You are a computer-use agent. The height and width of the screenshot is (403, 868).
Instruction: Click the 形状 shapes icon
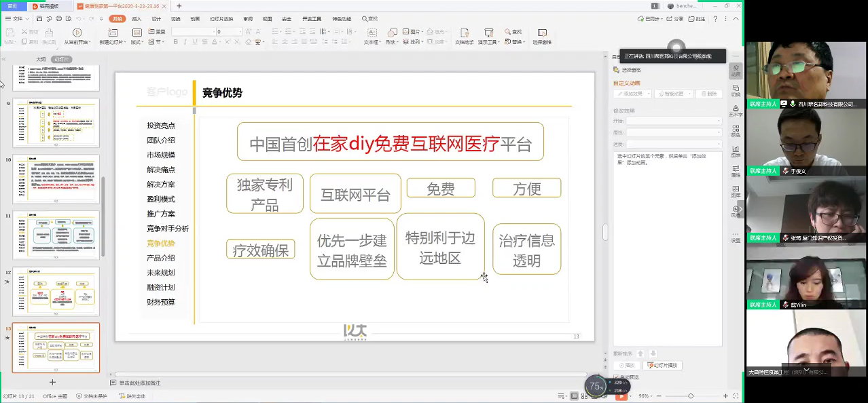[x=392, y=33]
